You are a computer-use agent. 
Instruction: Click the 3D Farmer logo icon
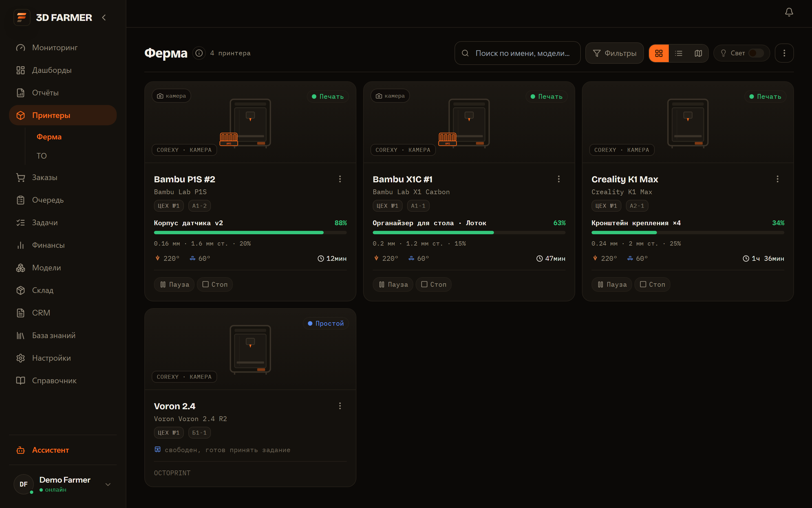pyautogui.click(x=22, y=17)
